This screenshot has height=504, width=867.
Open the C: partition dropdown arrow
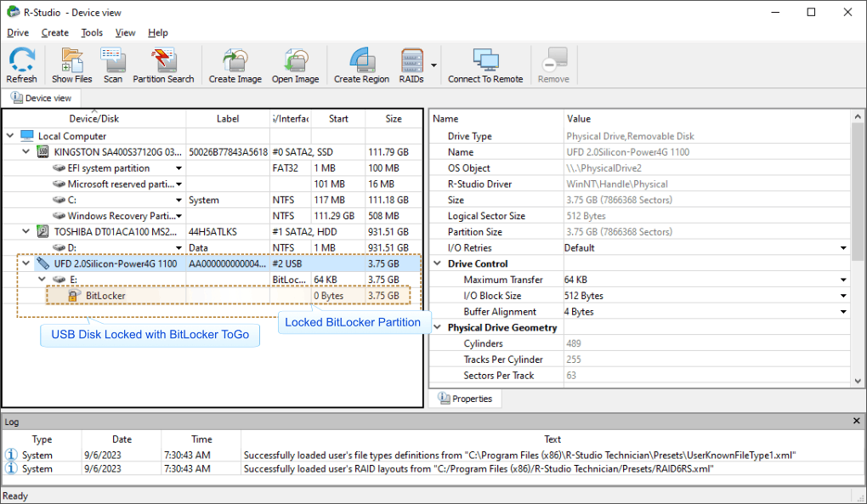coord(178,200)
